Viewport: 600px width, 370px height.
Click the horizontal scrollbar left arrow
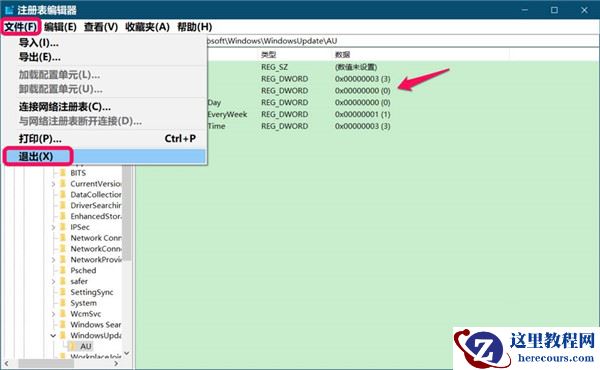tap(6, 363)
